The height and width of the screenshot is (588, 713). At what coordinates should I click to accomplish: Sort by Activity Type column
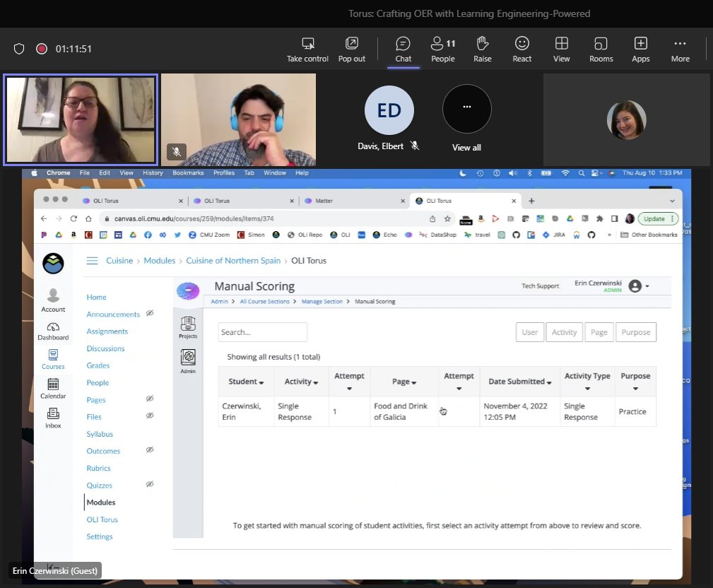point(587,381)
